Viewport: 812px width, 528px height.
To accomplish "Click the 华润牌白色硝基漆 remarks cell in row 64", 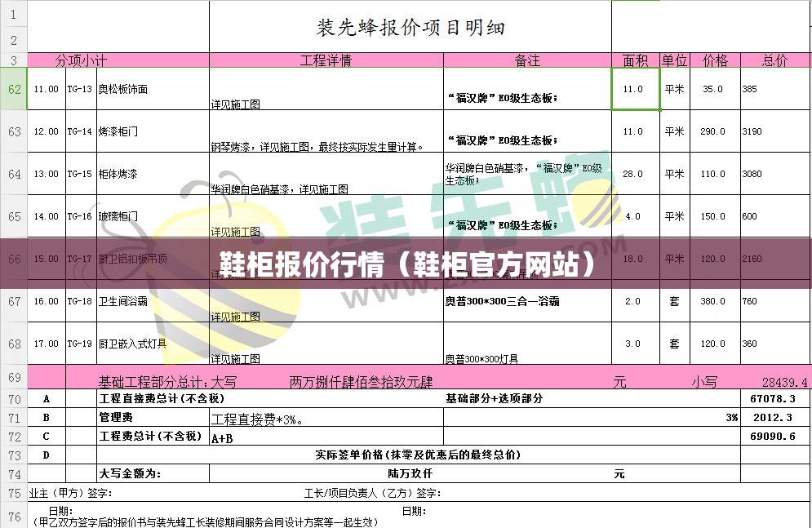I will [527, 174].
